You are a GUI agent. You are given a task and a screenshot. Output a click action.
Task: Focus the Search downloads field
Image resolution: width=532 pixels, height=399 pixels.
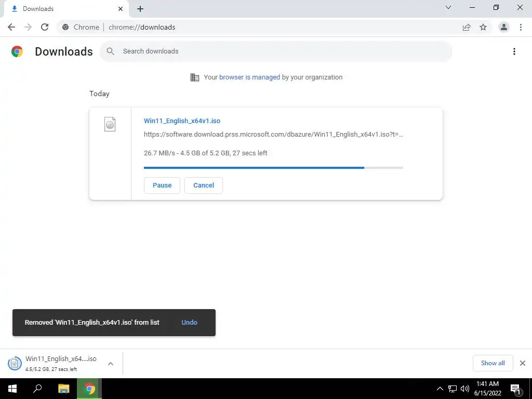[x=276, y=51]
